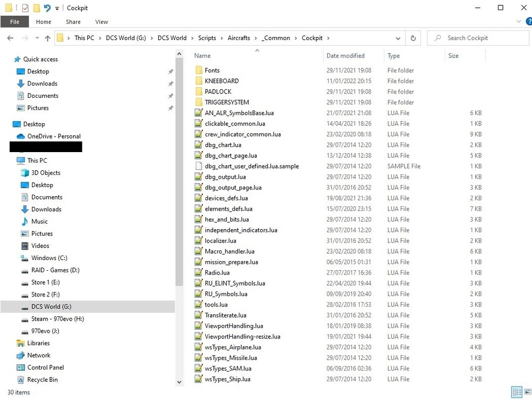Select ViewportHandling-resize.lua file name

click(x=243, y=337)
